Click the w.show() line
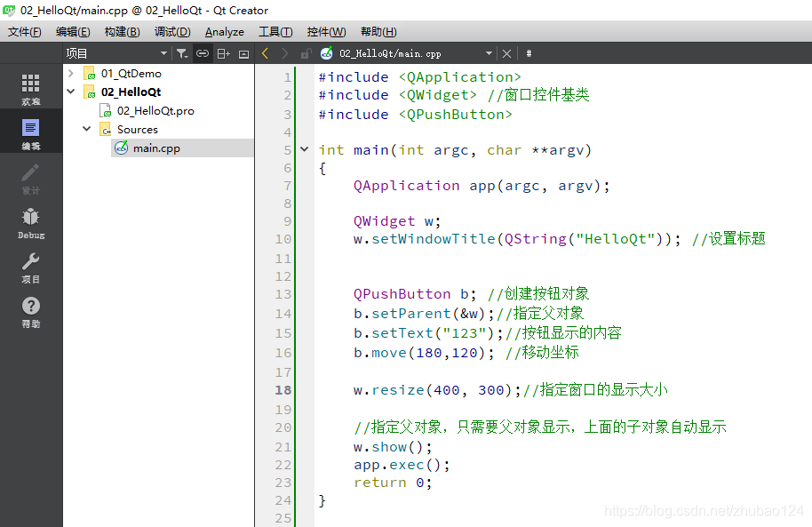Image resolution: width=812 pixels, height=527 pixels. [393, 447]
